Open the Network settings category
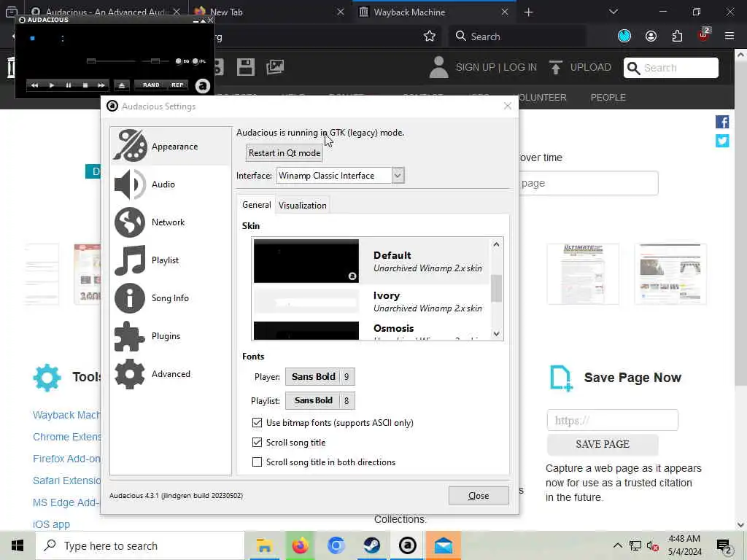The width and height of the screenshot is (747, 560). (171, 222)
